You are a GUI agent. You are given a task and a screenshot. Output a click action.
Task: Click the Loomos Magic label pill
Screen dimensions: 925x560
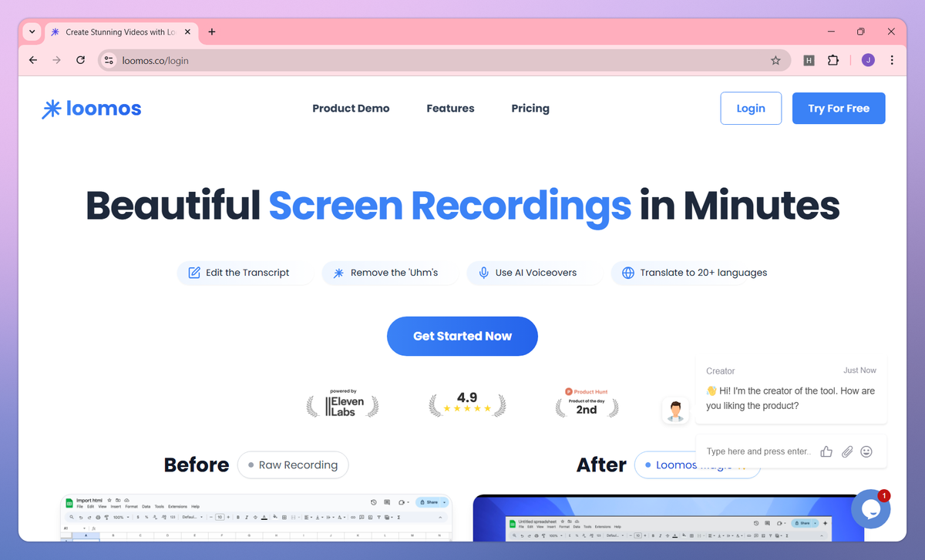coord(698,465)
